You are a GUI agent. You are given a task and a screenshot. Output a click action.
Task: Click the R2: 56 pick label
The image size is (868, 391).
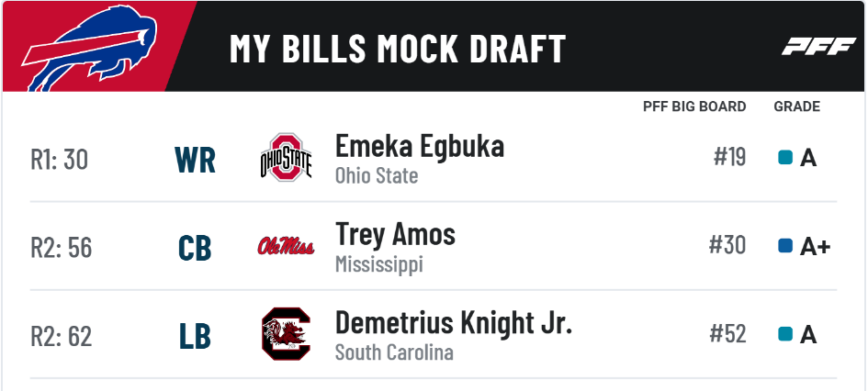(61, 247)
